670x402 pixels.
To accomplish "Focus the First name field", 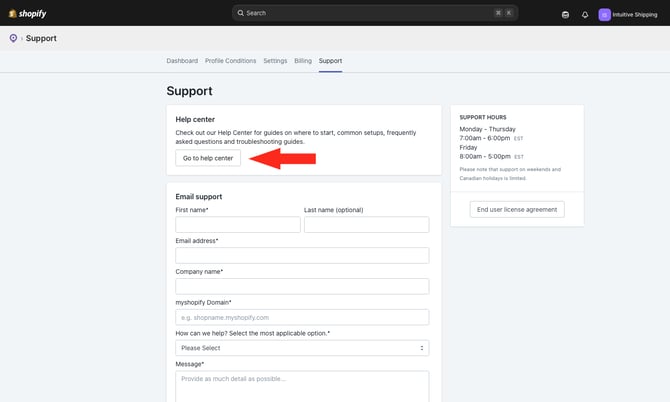I will (x=238, y=225).
